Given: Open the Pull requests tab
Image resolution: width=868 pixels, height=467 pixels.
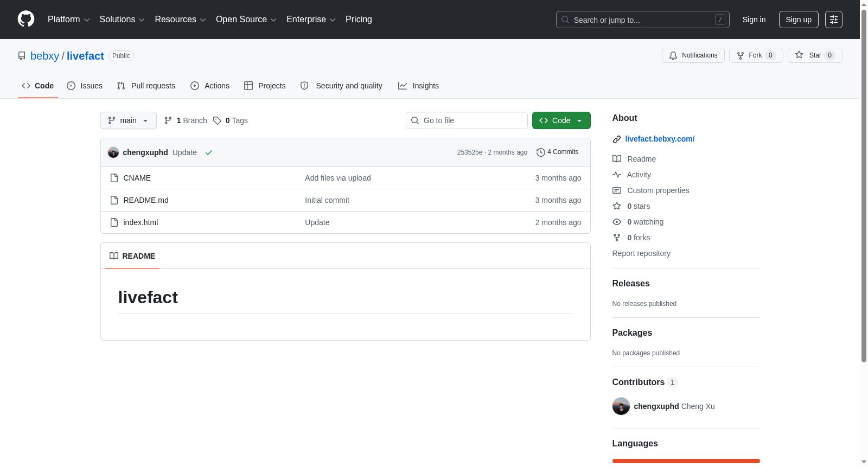Looking at the screenshot, I should point(146,86).
